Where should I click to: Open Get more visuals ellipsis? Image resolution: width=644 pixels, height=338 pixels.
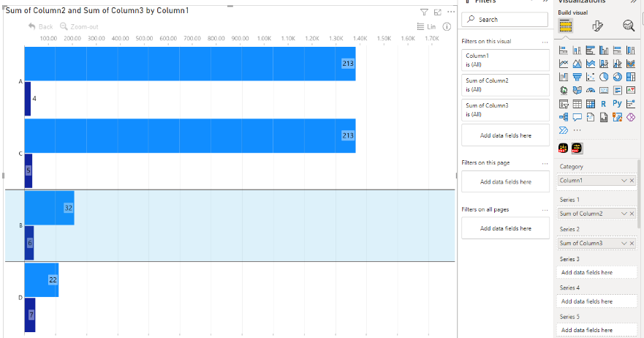tap(577, 130)
